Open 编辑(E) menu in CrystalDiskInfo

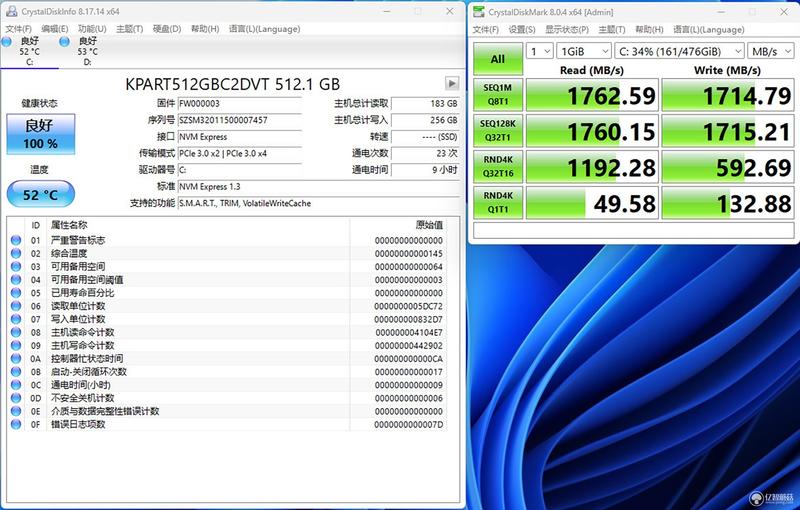pyautogui.click(x=55, y=29)
